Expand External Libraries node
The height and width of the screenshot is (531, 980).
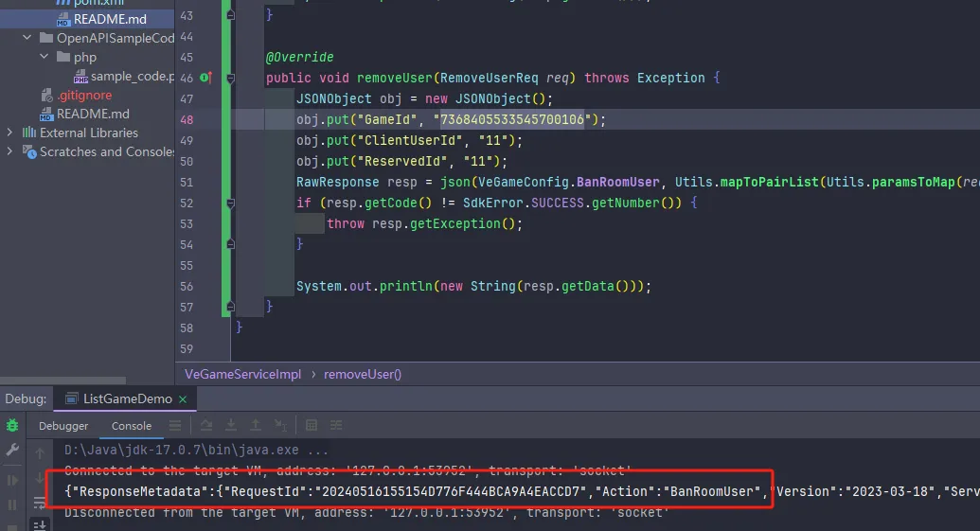pos(9,133)
